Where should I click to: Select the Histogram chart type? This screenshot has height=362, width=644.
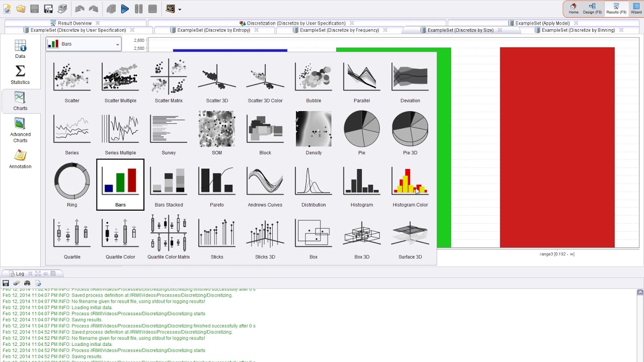[362, 185]
